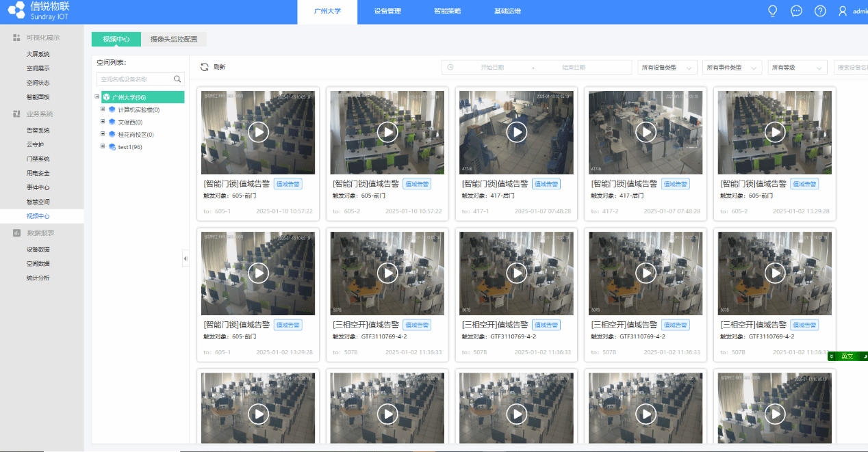The image size is (868, 452).
Task: Open the admin user account menu
Action: coord(853,11)
